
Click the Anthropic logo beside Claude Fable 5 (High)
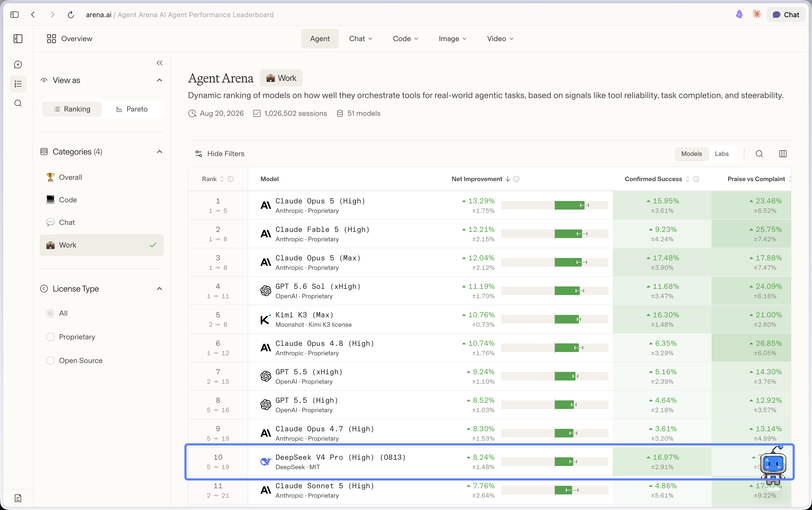point(266,234)
